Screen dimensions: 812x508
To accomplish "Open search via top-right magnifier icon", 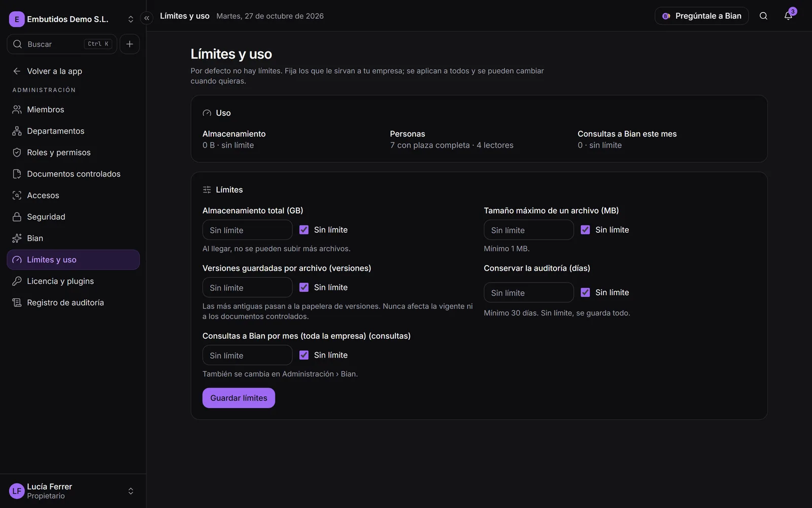I will 763,16.
